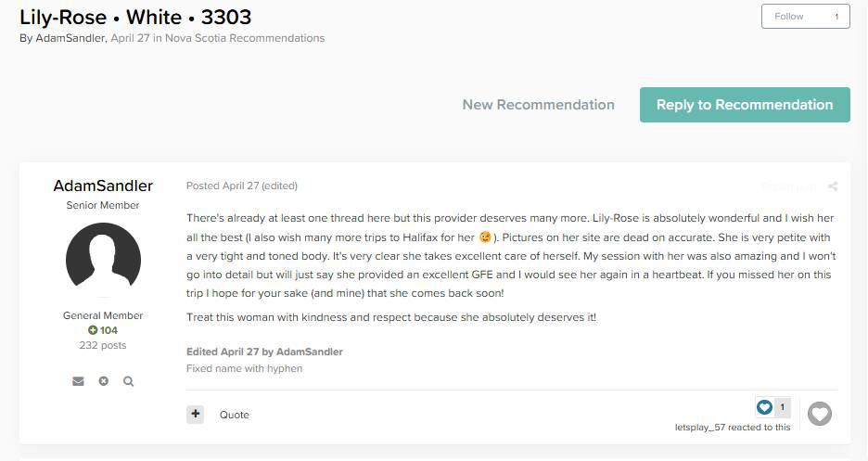
Task: Toggle the plus multi-quote button
Action: point(195,415)
